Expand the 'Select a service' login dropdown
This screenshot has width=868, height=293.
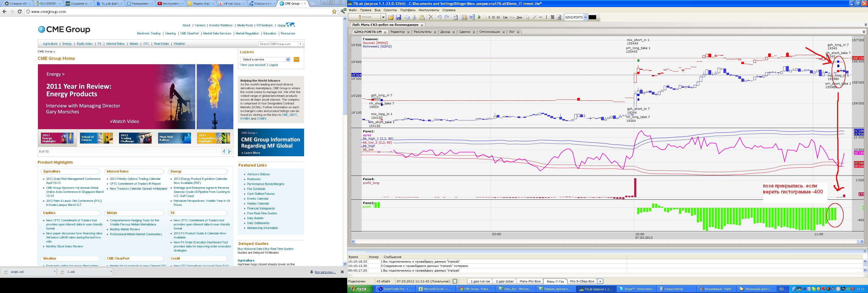[288, 59]
